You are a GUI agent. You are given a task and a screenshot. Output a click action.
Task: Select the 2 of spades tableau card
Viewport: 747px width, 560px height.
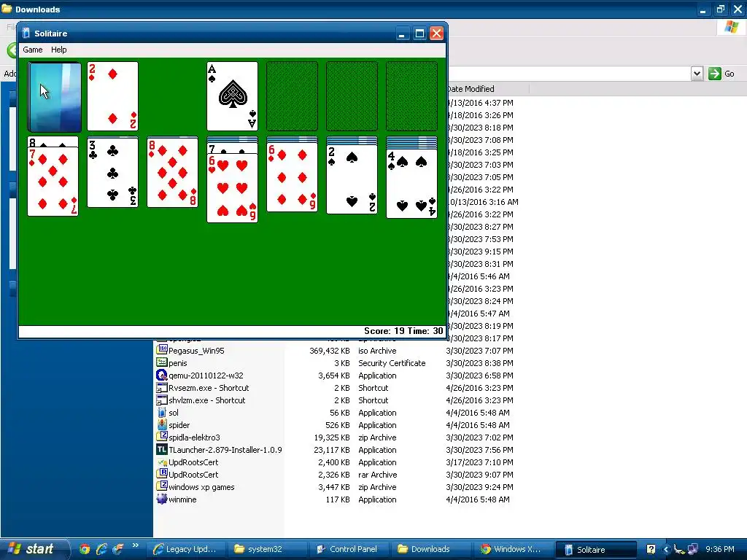click(x=352, y=179)
